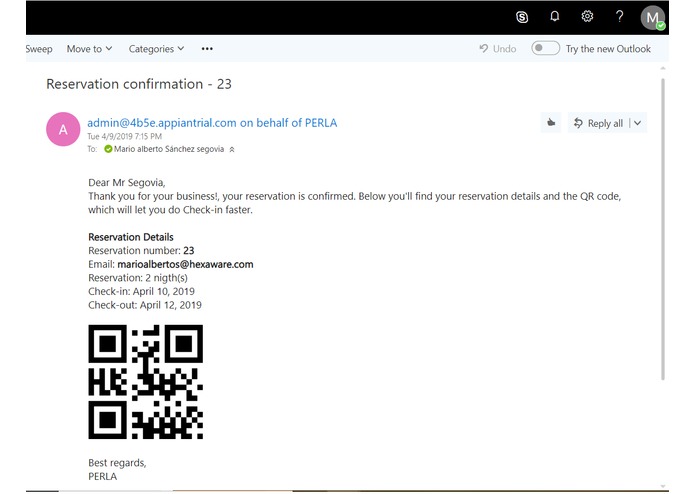Click the sender avatar A
This screenshot has width=695, height=494.
click(63, 129)
